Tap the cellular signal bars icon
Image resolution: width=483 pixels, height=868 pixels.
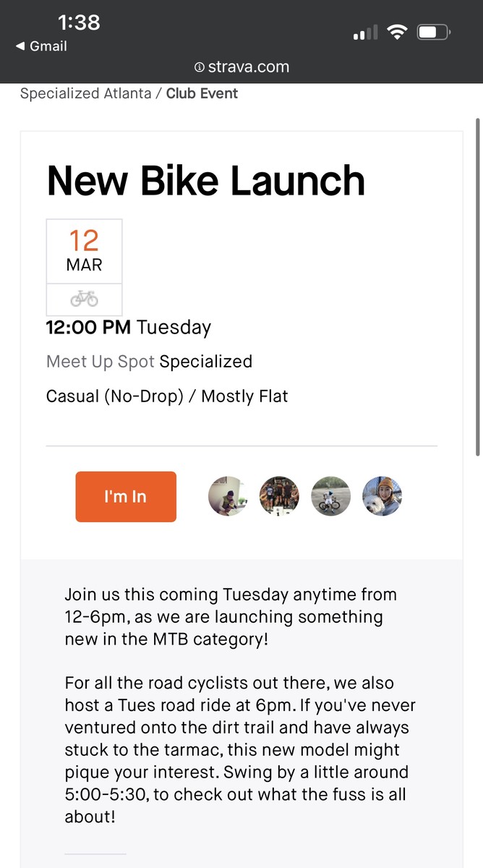coord(365,33)
